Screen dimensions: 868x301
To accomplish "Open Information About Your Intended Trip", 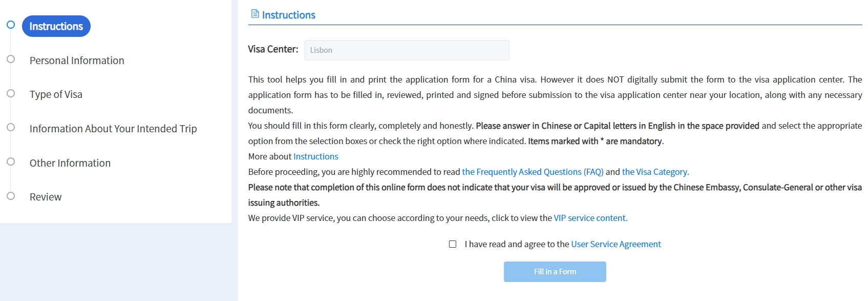I will pyautogui.click(x=113, y=129).
